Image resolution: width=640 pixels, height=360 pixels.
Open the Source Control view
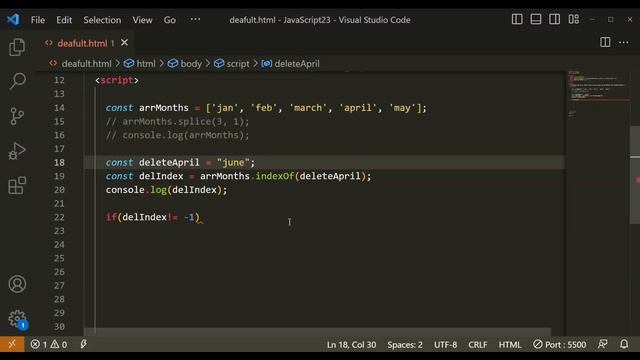(17, 116)
